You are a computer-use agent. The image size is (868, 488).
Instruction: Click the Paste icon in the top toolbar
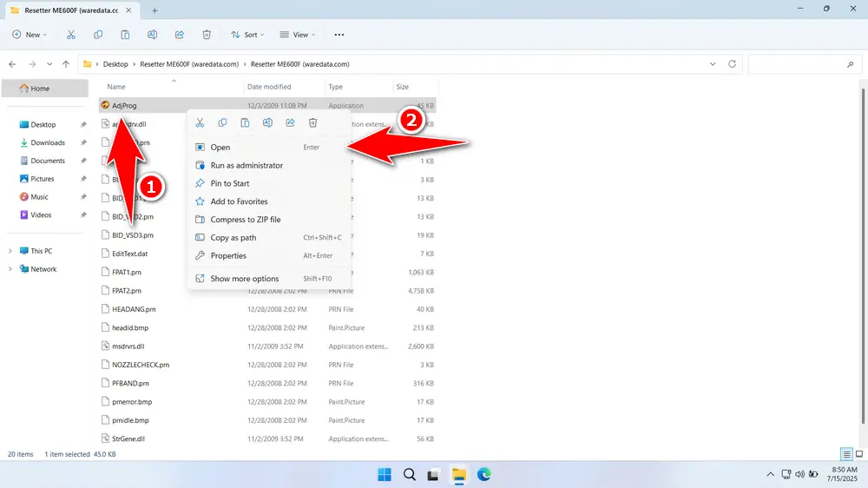125,35
